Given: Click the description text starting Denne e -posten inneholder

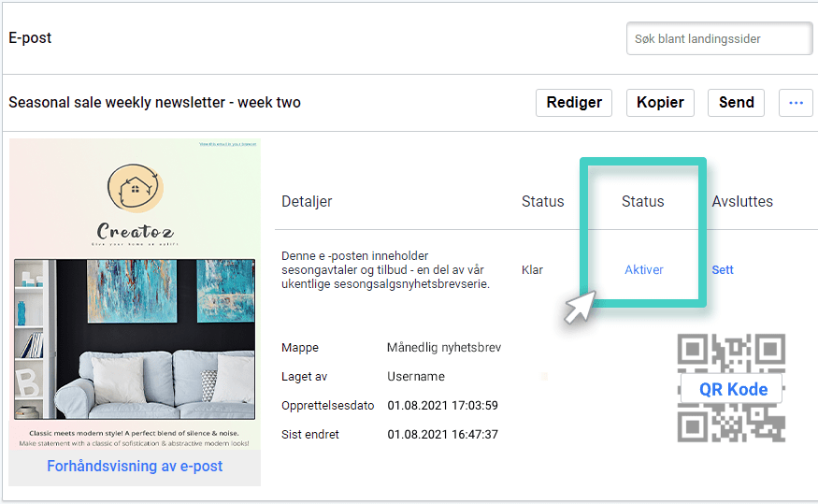Looking at the screenshot, I should [385, 269].
